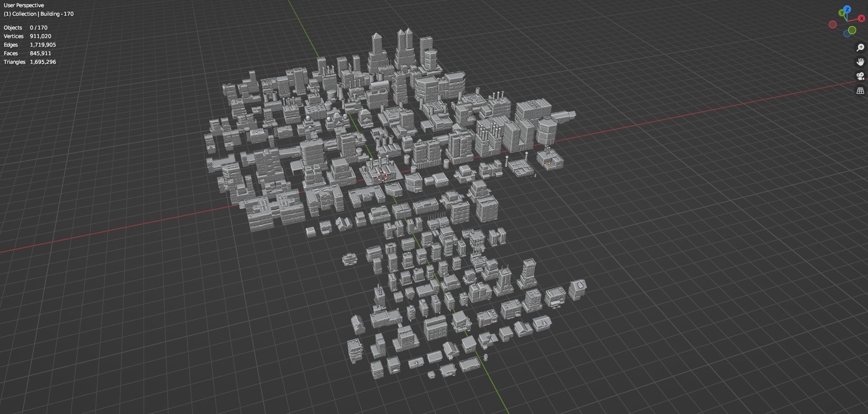Screen dimensions: 868x414
Task: Click the blue Z axis gizmo ball
Action: (847, 9)
